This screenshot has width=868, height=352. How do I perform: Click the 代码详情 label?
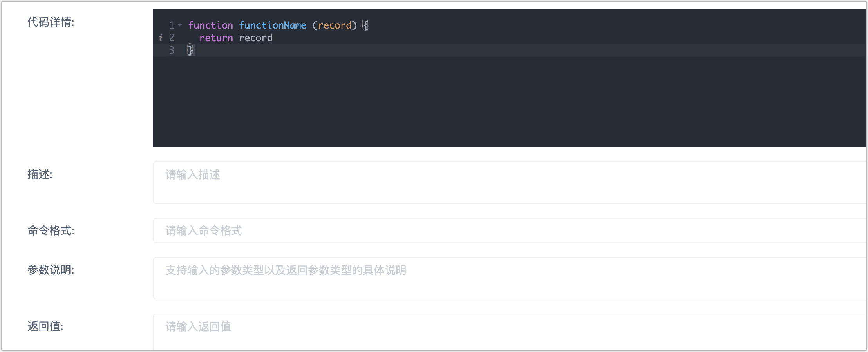click(51, 22)
